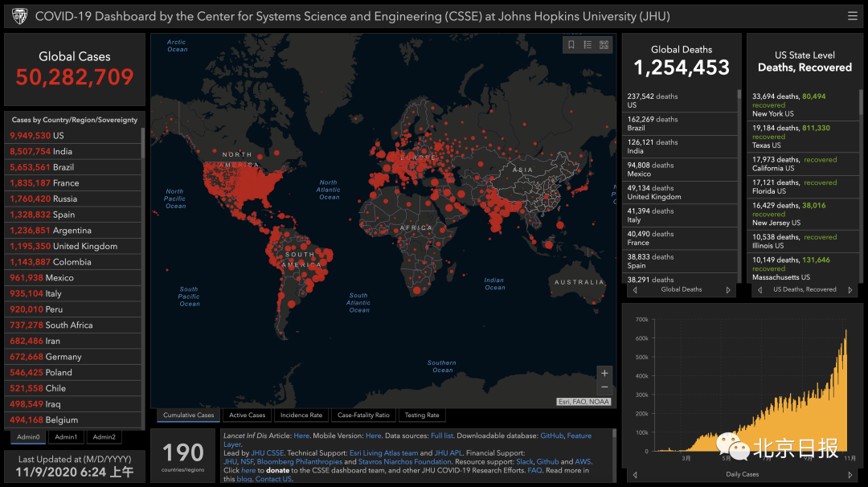
Task: Click 162,269 deaths Brazil entry
Action: 681,124
